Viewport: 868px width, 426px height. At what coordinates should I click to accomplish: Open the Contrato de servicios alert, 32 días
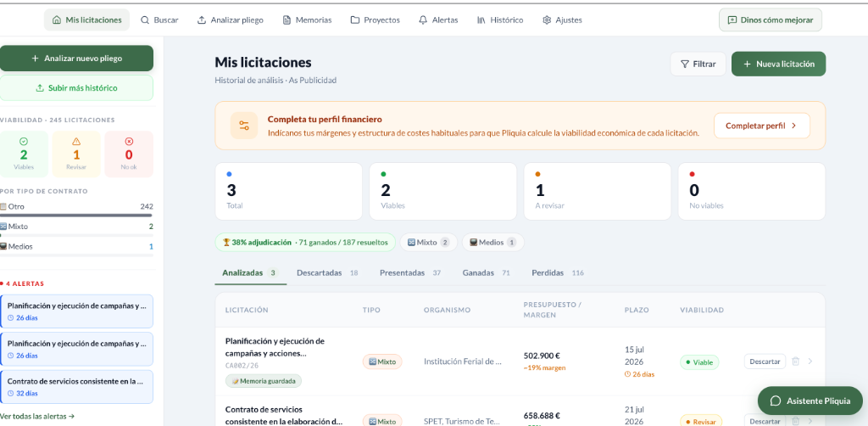point(76,387)
